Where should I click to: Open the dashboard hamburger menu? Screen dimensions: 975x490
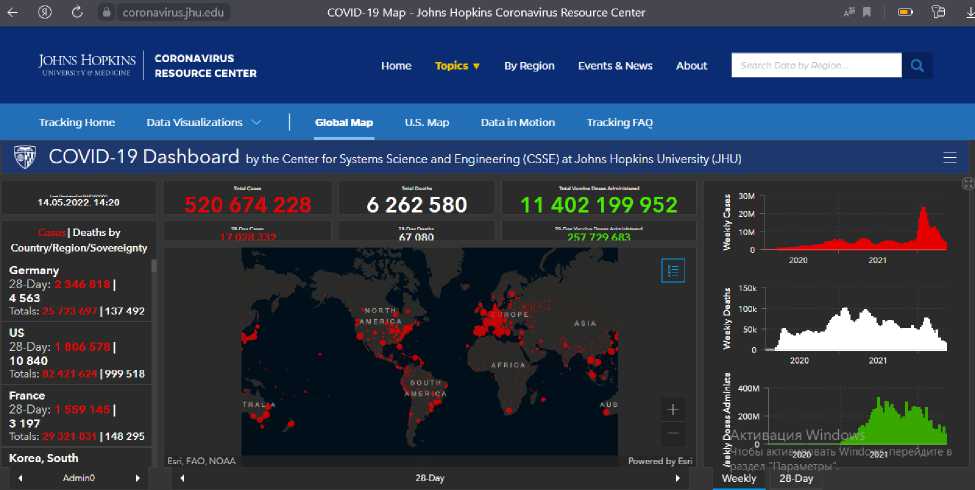pos(949,158)
